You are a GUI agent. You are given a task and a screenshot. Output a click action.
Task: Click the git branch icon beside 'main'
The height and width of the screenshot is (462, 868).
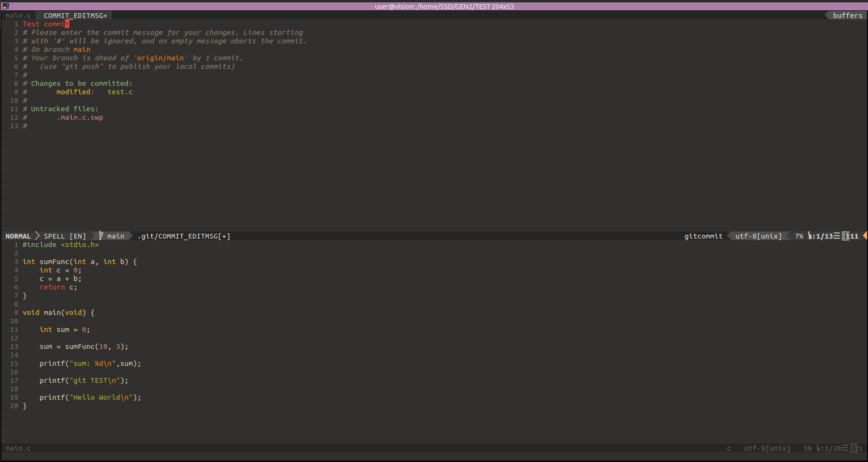100,236
